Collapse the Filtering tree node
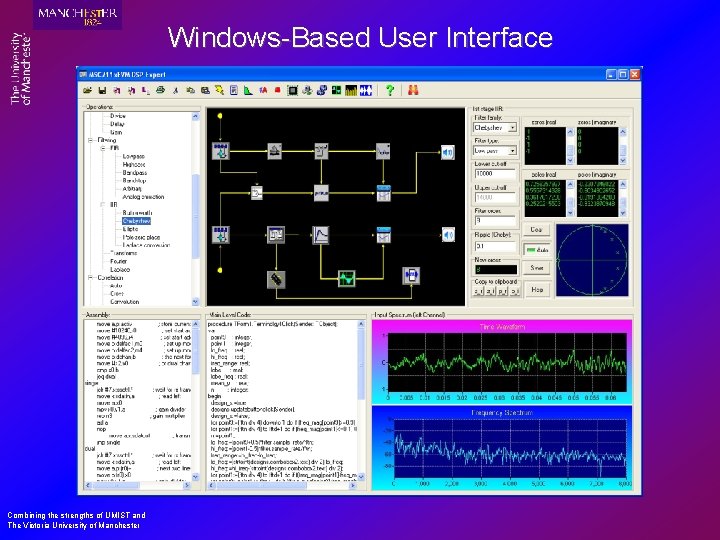This screenshot has width=720, height=540. pyautogui.click(x=90, y=140)
